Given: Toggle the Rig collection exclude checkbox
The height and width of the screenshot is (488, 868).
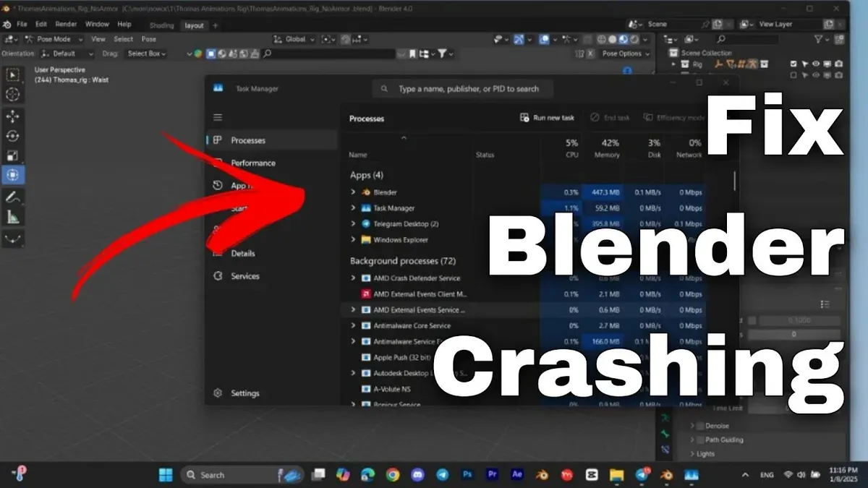Looking at the screenshot, I should [x=793, y=64].
